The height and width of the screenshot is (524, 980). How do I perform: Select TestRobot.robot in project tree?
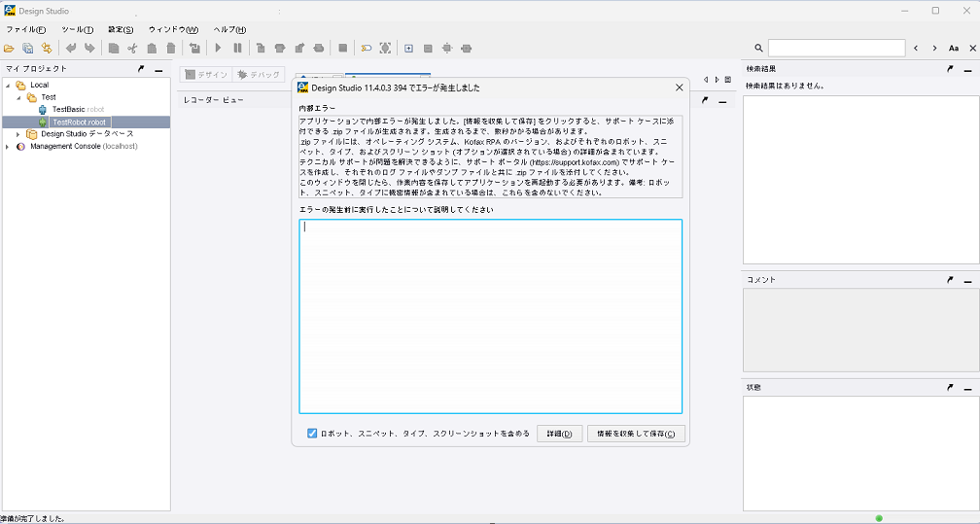pyautogui.click(x=79, y=122)
